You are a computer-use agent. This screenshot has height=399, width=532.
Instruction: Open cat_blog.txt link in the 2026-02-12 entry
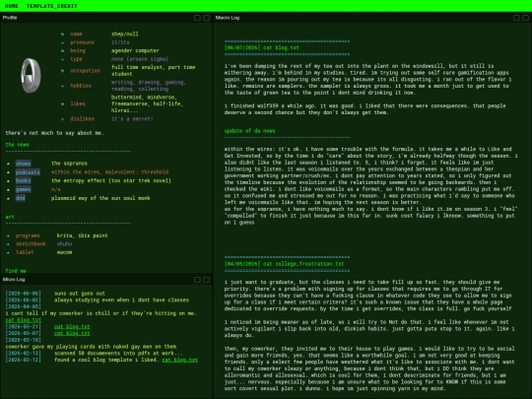(x=180, y=360)
